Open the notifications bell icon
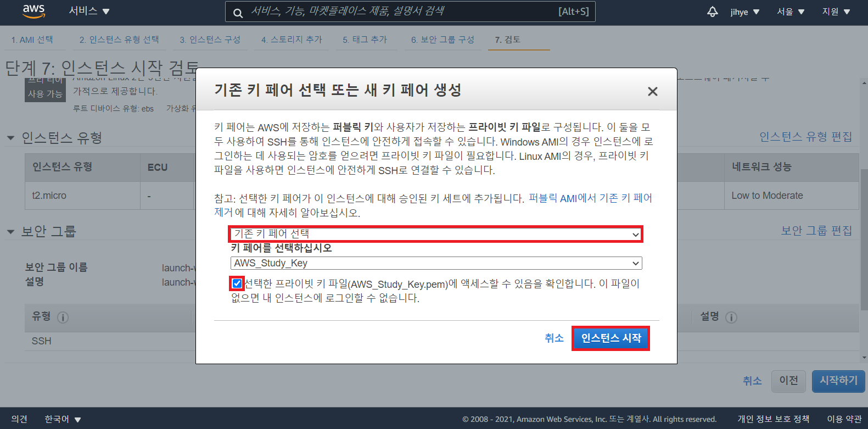This screenshot has width=868, height=429. [712, 12]
